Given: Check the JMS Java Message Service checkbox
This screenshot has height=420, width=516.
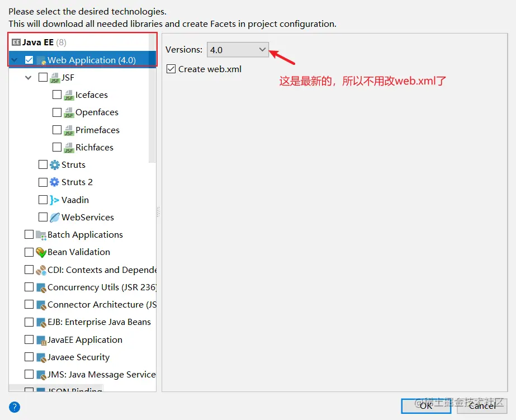Looking at the screenshot, I should [29, 374].
